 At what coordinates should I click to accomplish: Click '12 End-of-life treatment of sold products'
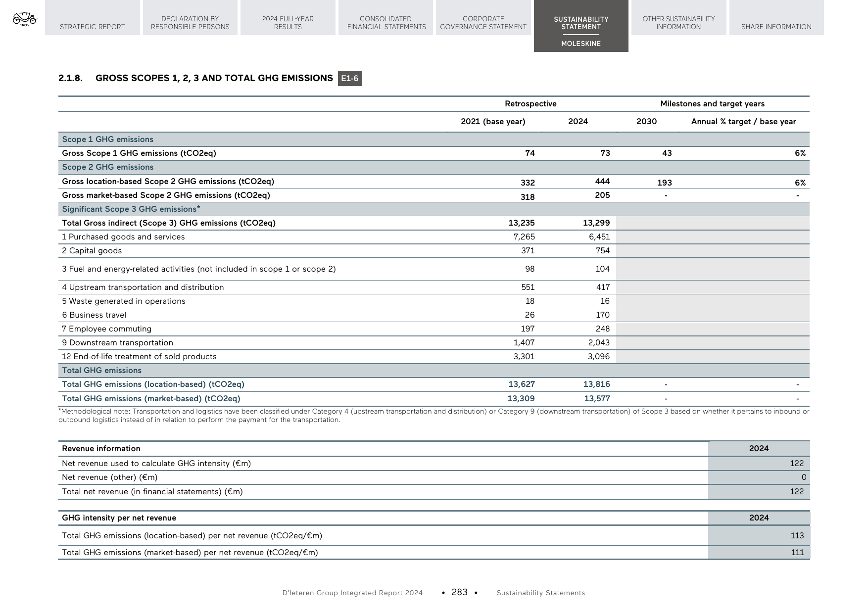pyautogui.click(x=139, y=357)
